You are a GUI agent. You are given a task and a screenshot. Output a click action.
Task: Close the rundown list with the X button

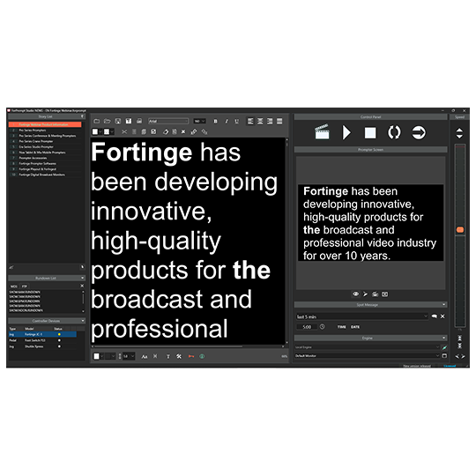pyautogui.click(x=82, y=286)
